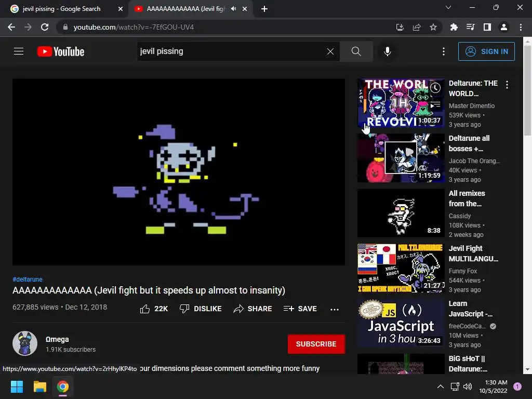
Task: Mute the YouTube tab via speaker icon
Action: 233,9
